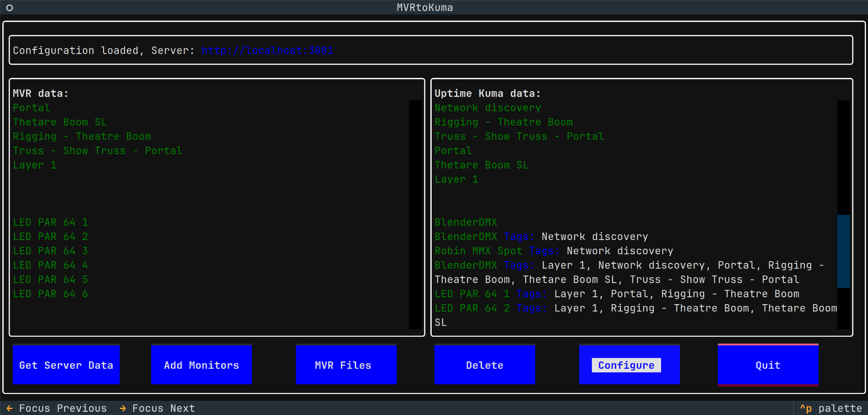868x415 pixels.
Task: Quit the application
Action: point(768,365)
